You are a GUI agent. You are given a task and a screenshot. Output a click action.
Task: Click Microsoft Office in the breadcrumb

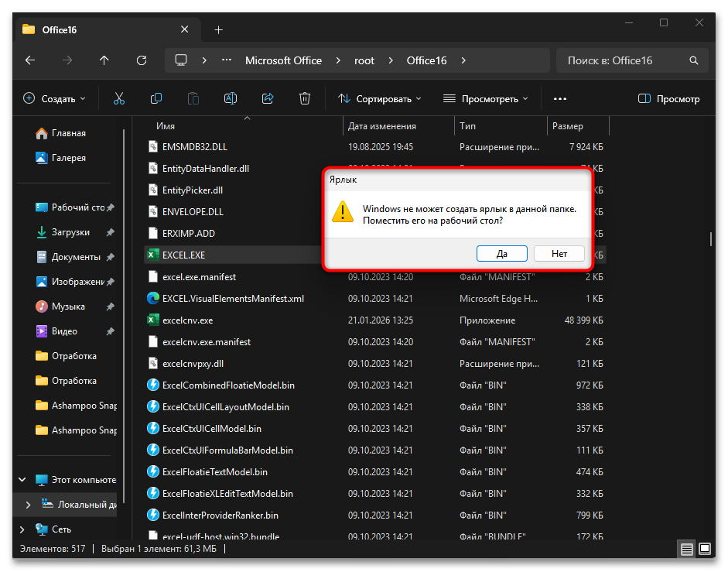coord(283,60)
